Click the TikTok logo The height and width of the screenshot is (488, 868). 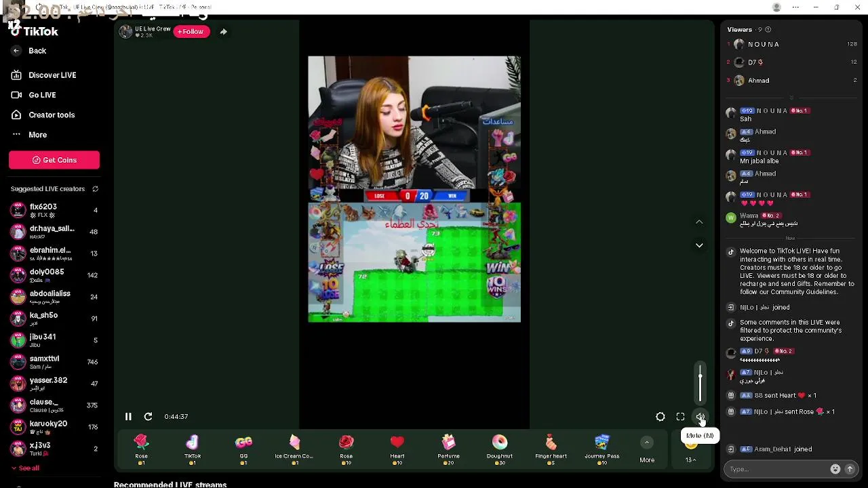[35, 32]
